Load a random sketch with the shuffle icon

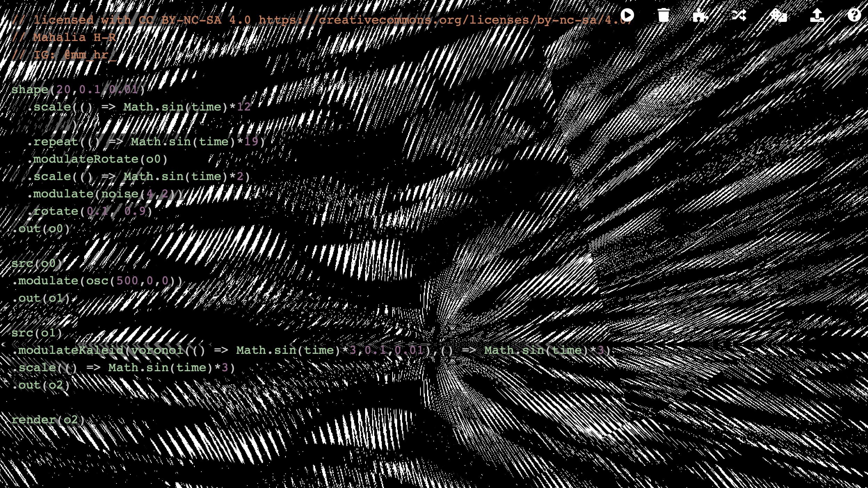pos(739,15)
